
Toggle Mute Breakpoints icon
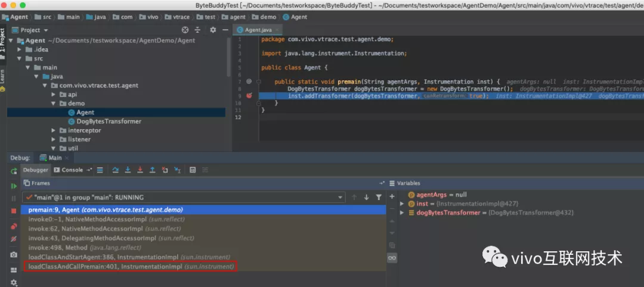[14, 239]
